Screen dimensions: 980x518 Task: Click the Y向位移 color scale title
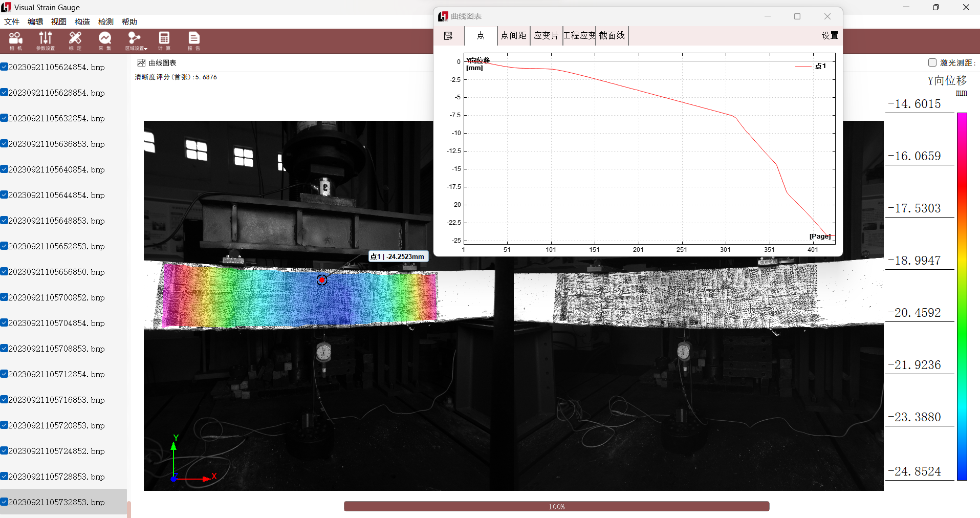pos(947,80)
